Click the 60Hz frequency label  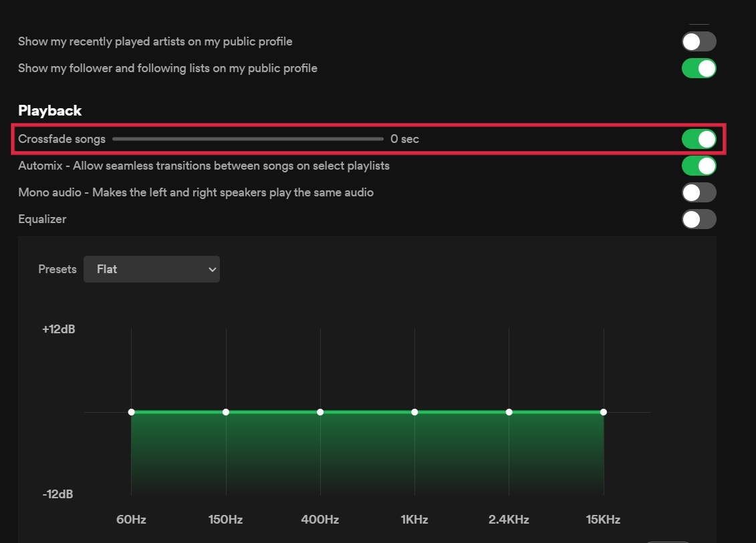[x=132, y=519]
